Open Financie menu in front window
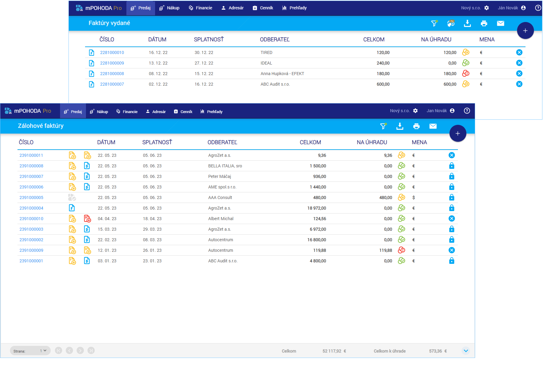This screenshot has height=392, width=543. (127, 112)
